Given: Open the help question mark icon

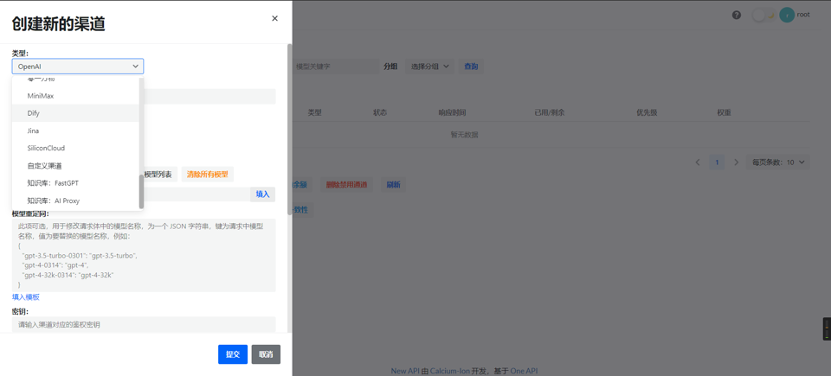Looking at the screenshot, I should tap(736, 15).
